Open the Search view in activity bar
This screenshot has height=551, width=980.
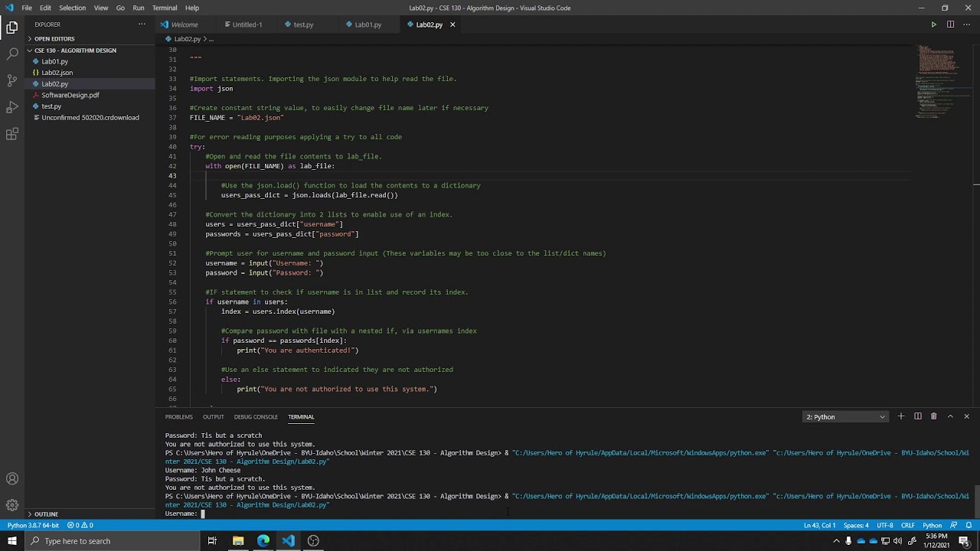click(12, 54)
